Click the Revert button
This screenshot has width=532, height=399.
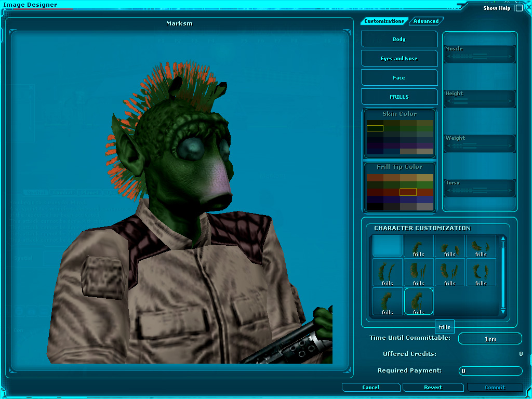point(433,387)
